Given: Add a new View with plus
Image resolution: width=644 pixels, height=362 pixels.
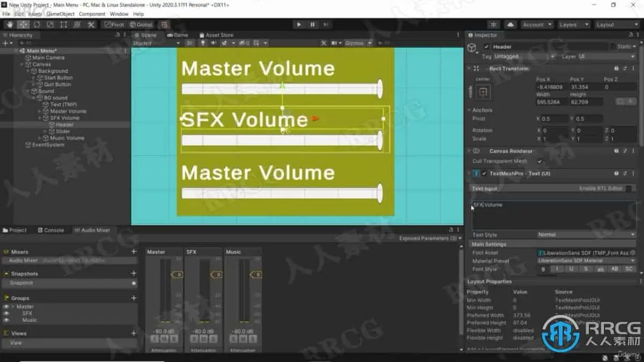Looking at the screenshot, I should [134, 333].
